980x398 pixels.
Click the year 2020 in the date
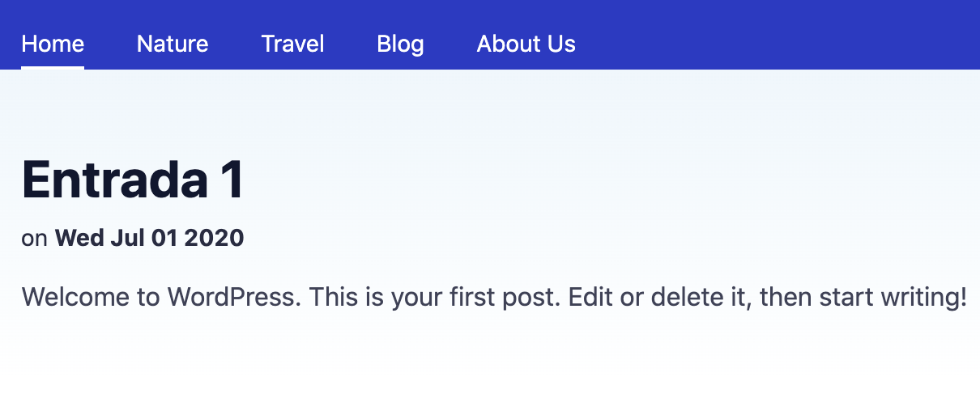[x=214, y=239]
